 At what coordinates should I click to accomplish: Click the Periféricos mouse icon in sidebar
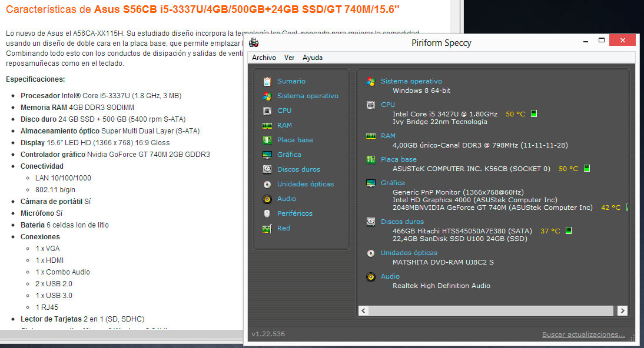tap(267, 214)
